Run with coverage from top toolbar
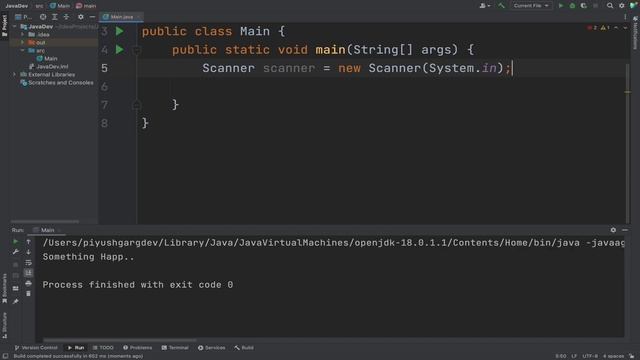 coord(584,6)
